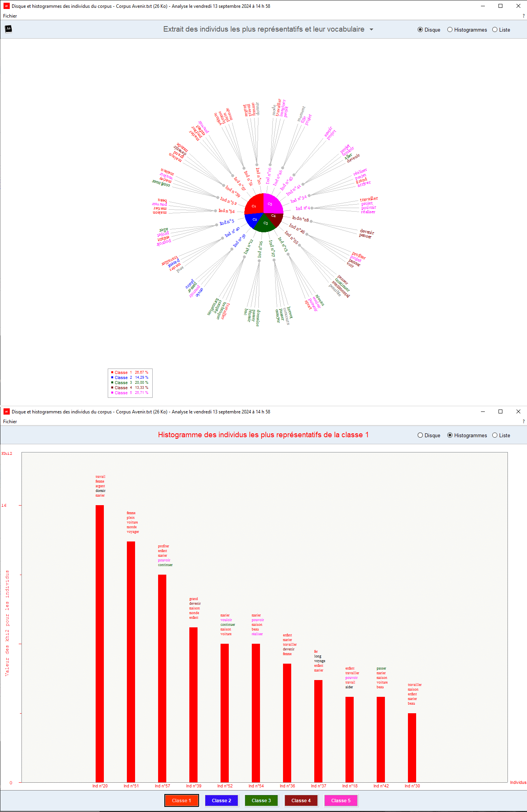Switch to the Classe 4 histogram
The image size is (527, 812).
point(301,800)
